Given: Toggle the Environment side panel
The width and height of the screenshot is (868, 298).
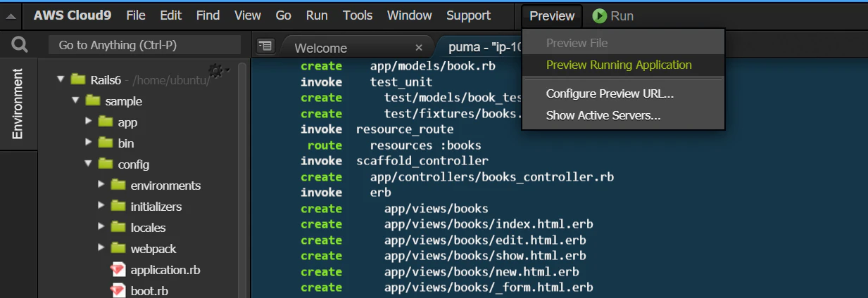Looking at the screenshot, I should click(18, 104).
